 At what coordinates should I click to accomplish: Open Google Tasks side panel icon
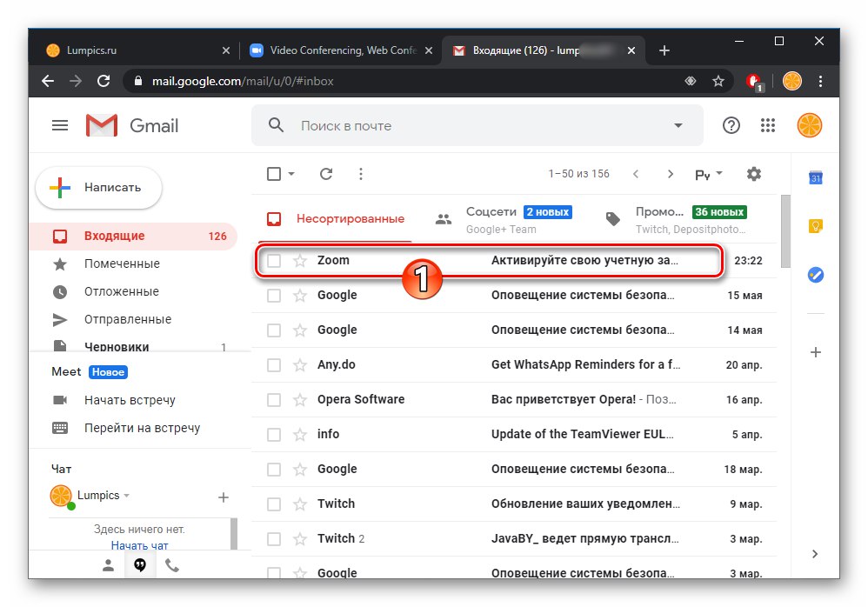[816, 275]
